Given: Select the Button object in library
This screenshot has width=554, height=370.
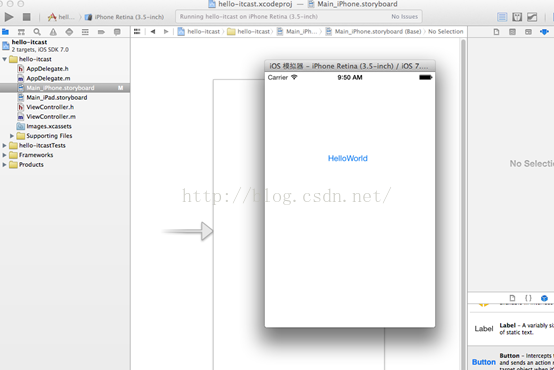Looking at the screenshot, I should coord(511,359).
